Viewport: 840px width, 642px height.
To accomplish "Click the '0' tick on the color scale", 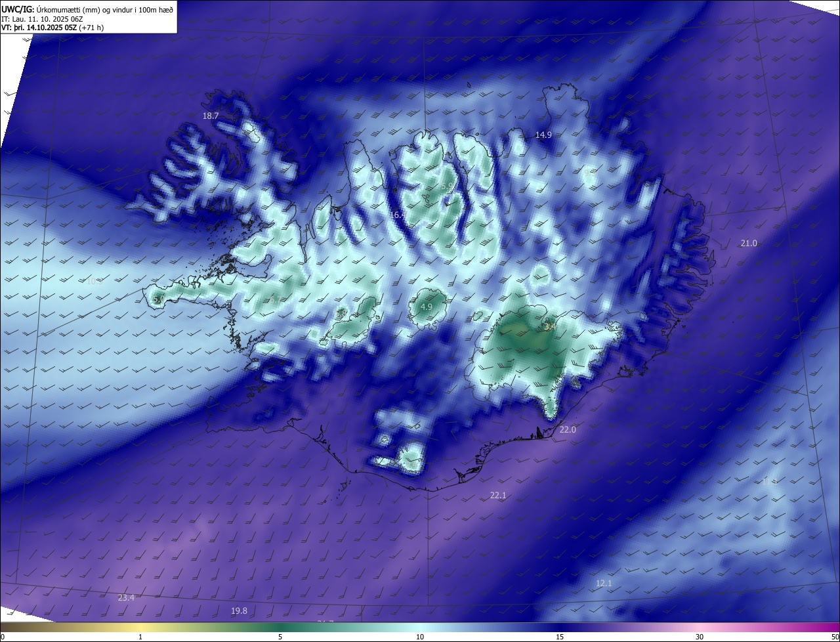I will [x=3, y=637].
